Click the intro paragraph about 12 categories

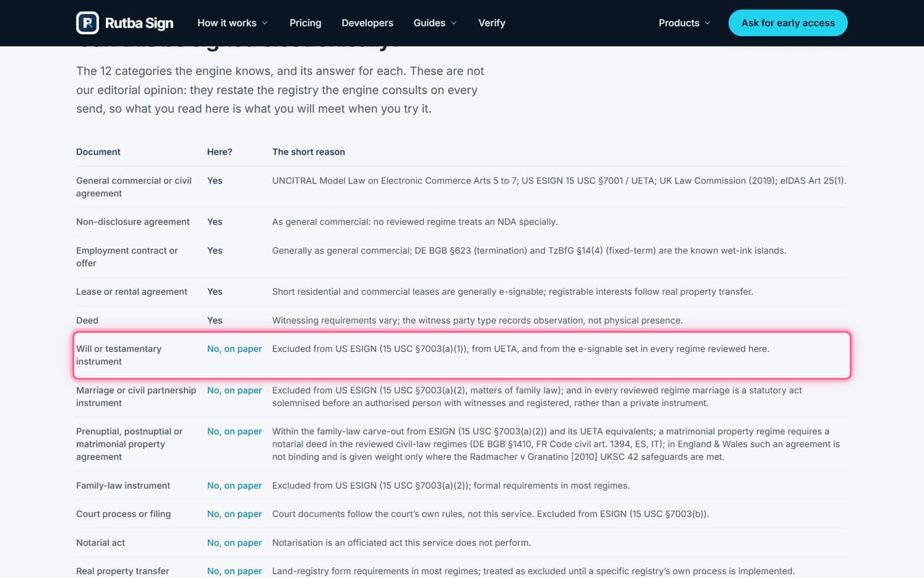(x=280, y=90)
